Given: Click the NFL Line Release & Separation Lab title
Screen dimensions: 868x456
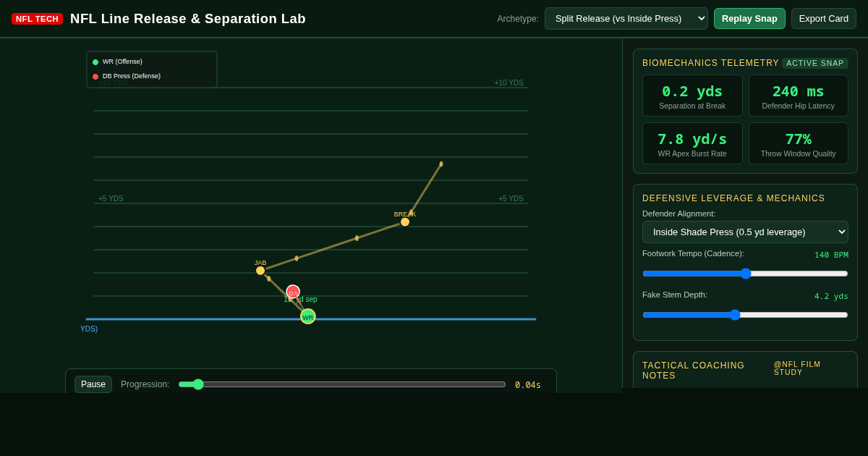Looking at the screenshot, I should 188,19.
